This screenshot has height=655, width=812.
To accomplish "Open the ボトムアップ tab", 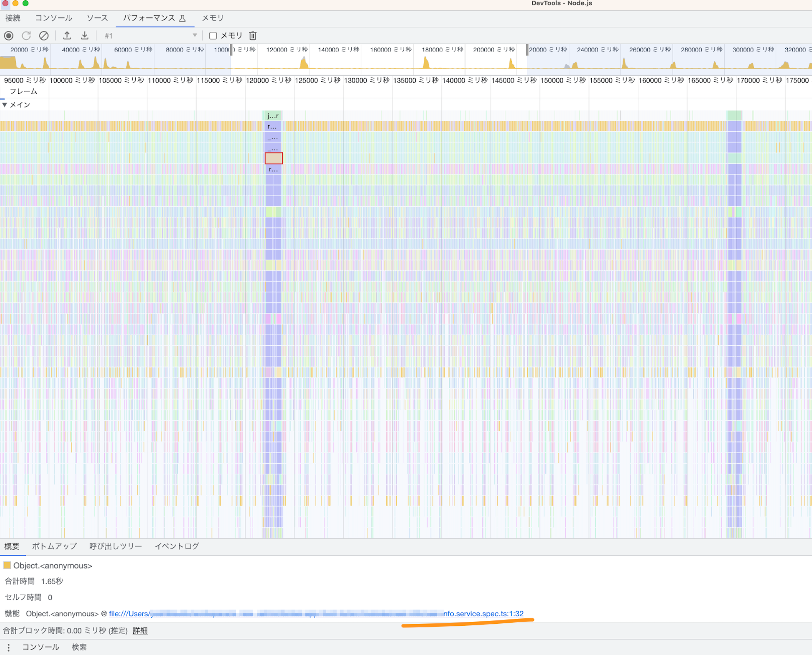I will 54,546.
